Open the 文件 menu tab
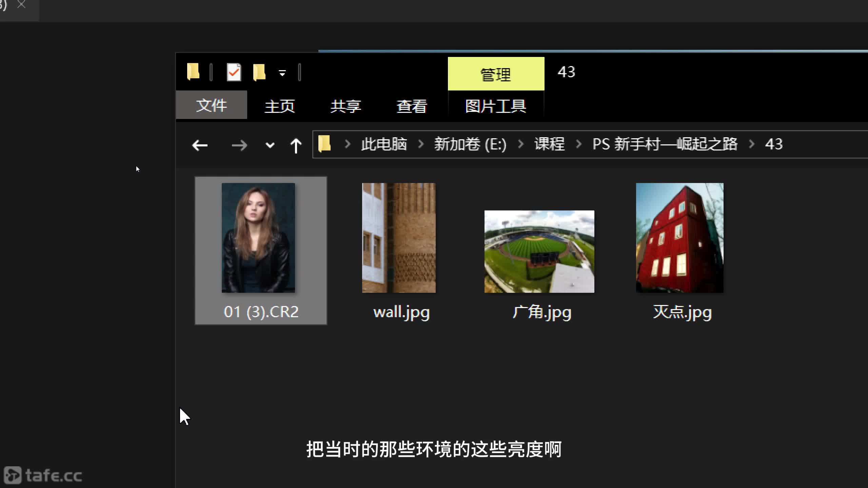Screen dimensions: 868x488 point(212,105)
